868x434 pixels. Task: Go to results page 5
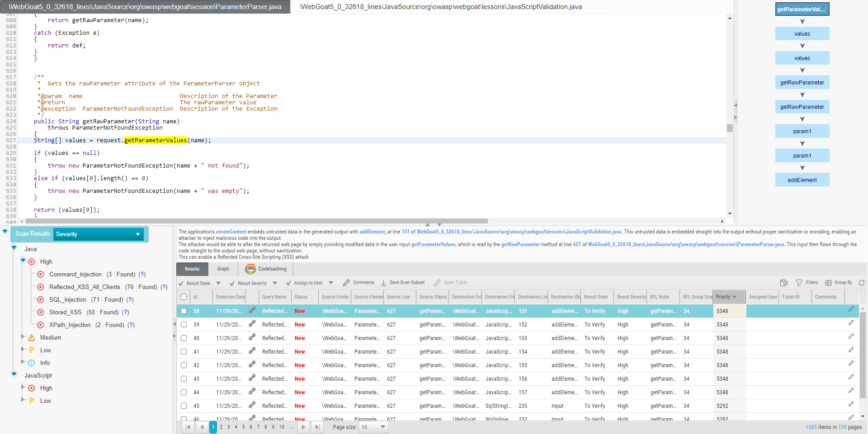243,427
